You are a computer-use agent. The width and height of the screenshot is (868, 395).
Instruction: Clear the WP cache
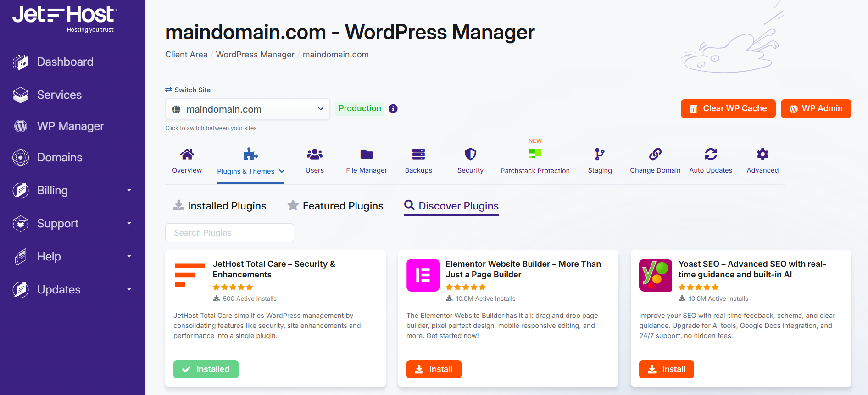coord(728,108)
